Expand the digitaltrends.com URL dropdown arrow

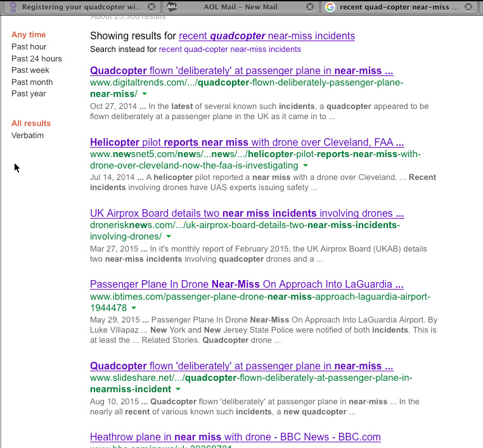[145, 94]
